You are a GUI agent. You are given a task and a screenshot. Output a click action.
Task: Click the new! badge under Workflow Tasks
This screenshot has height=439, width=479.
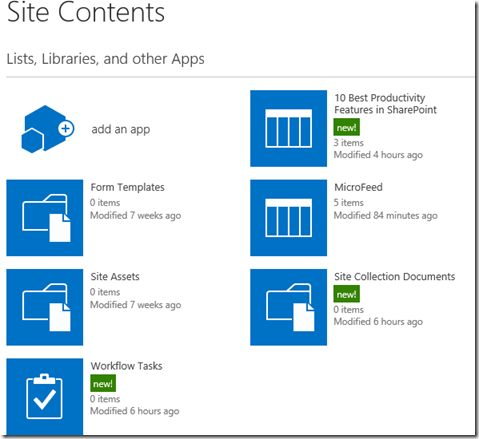[x=103, y=383]
